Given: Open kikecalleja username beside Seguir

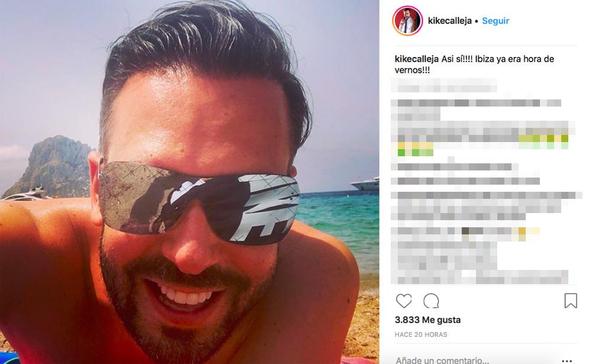Looking at the screenshot, I should tap(450, 21).
